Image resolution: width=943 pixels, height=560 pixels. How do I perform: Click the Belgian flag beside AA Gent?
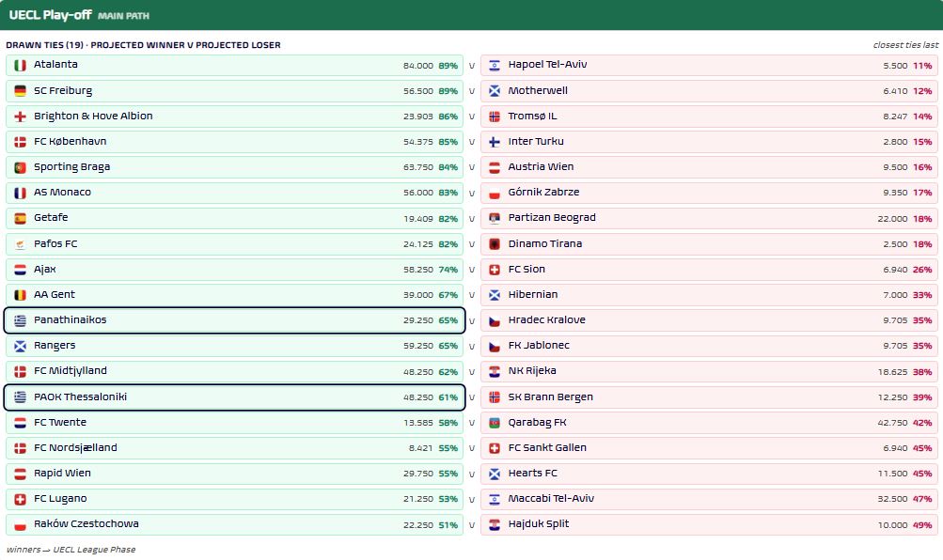click(20, 295)
